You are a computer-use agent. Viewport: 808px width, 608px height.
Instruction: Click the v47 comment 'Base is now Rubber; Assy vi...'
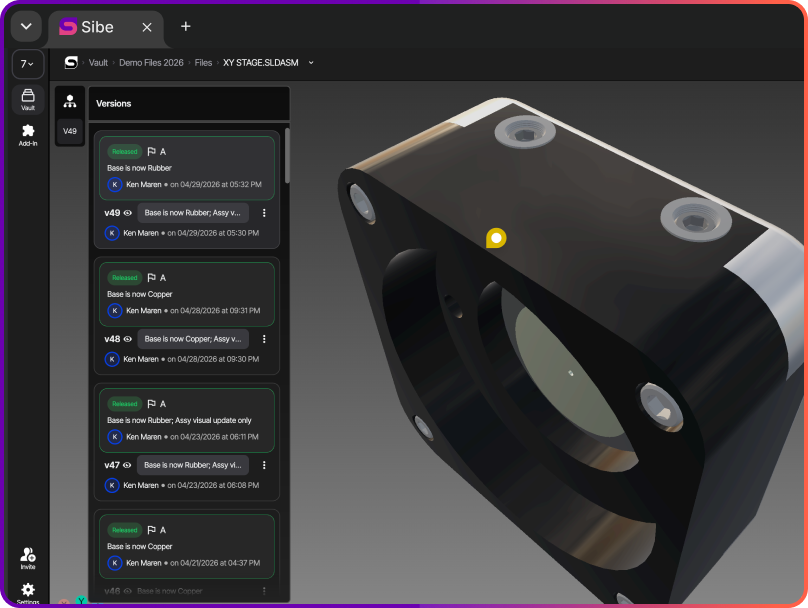coord(193,465)
